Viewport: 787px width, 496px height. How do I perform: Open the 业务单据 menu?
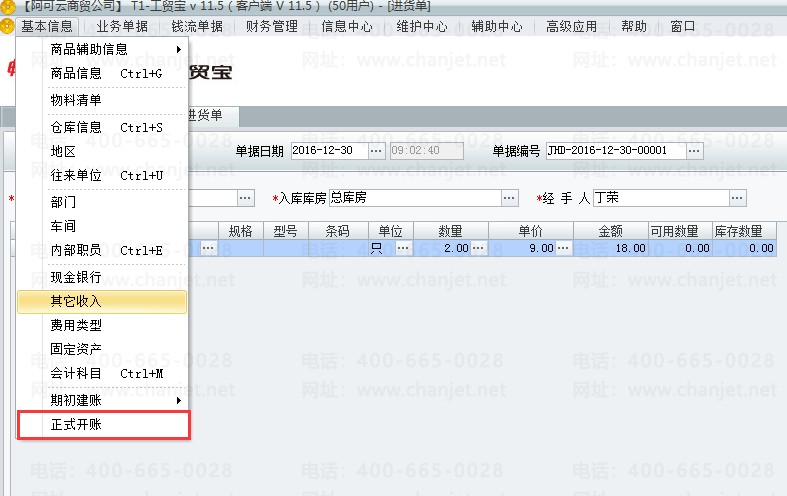[122, 26]
